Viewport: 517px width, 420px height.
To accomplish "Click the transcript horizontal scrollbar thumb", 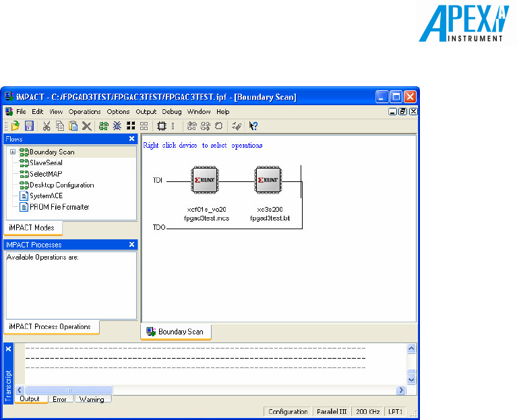I will [x=69, y=390].
